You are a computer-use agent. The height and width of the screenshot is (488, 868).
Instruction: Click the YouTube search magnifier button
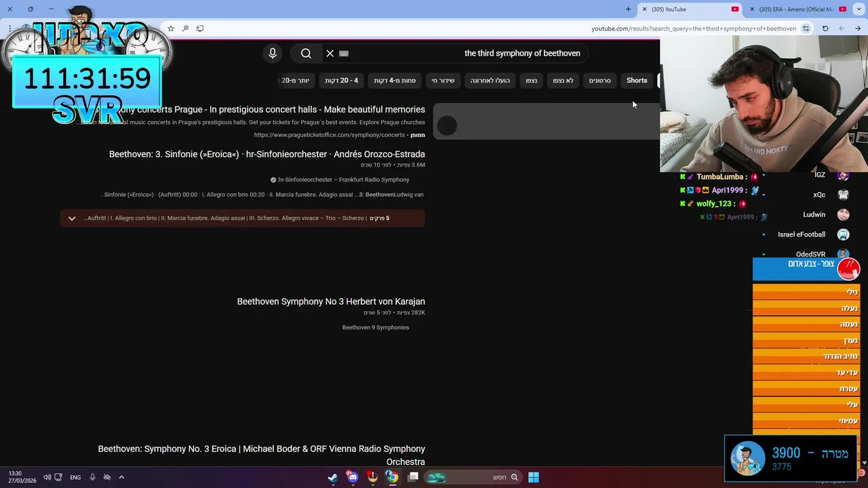[306, 54]
